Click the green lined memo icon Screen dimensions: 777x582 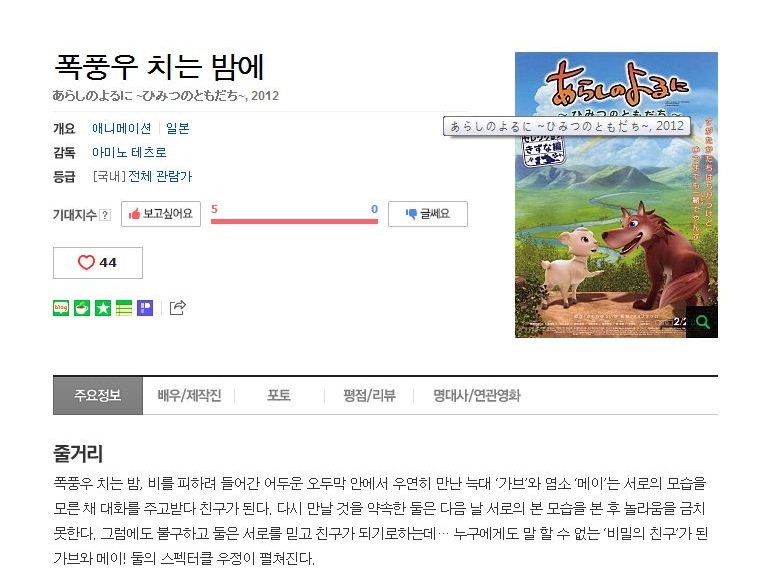pyautogui.click(x=124, y=308)
